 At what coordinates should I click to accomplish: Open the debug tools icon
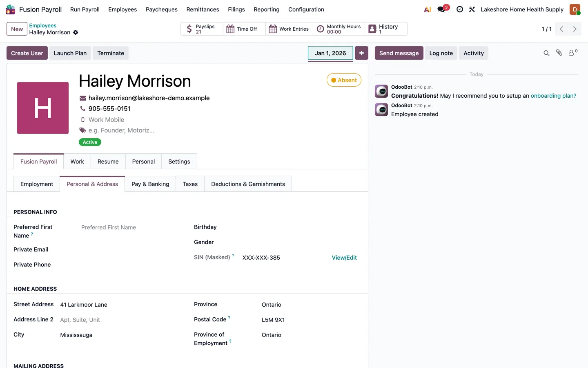click(472, 9)
